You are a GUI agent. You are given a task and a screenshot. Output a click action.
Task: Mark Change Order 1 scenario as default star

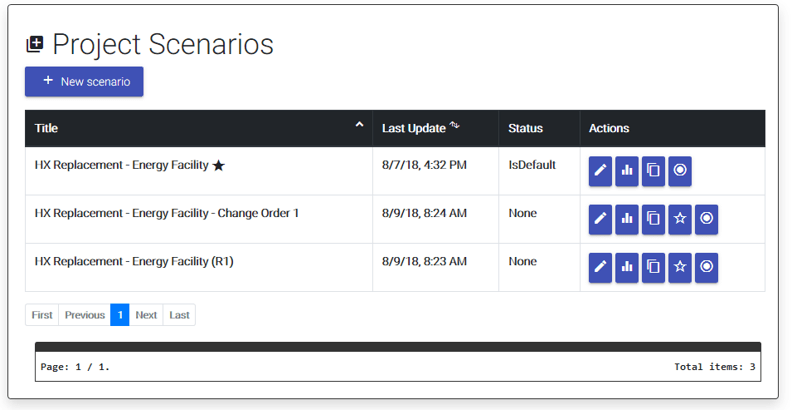tap(680, 218)
